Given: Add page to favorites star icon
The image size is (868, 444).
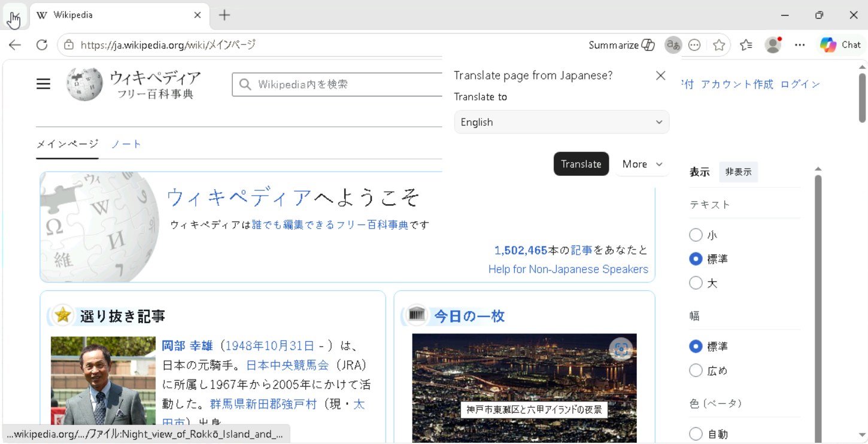Looking at the screenshot, I should coord(719,45).
